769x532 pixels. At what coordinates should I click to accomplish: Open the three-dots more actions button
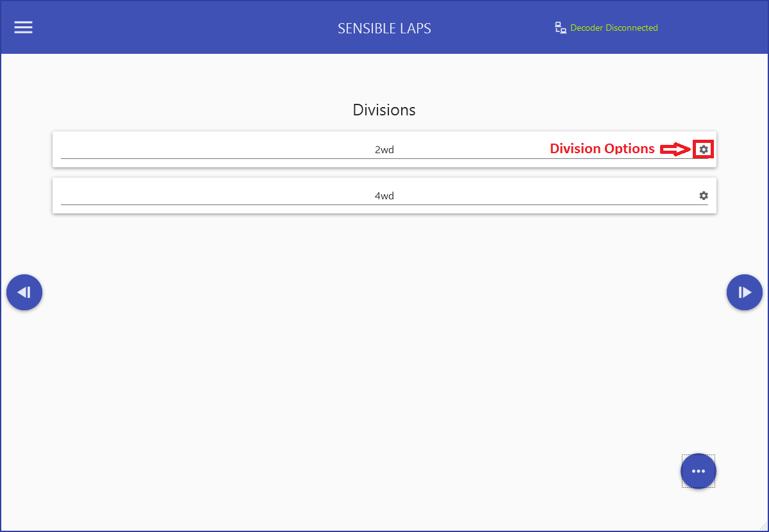coord(698,471)
